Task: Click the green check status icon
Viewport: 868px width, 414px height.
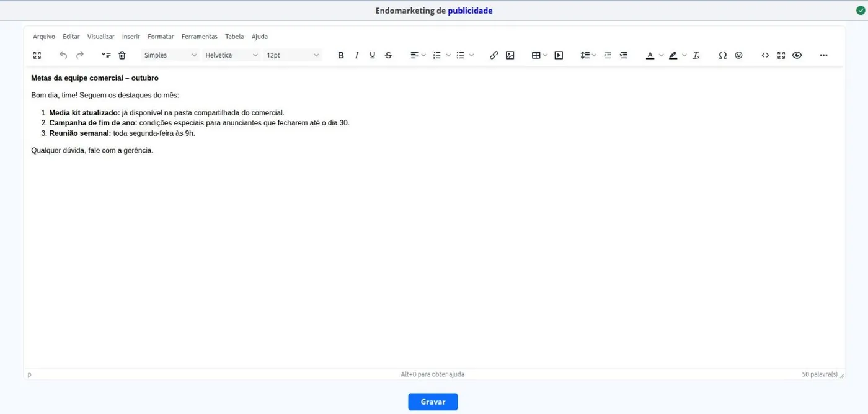Action: (x=859, y=11)
